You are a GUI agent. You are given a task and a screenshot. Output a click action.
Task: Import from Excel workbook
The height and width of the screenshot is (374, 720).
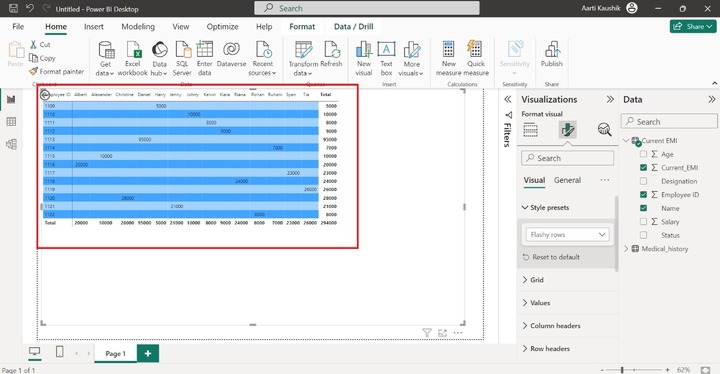click(133, 58)
